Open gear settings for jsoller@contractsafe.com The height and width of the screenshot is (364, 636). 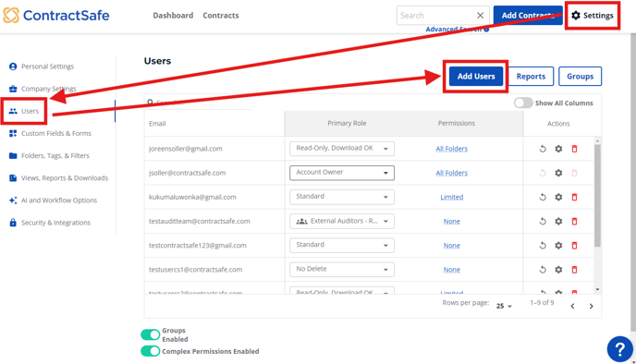(x=558, y=173)
